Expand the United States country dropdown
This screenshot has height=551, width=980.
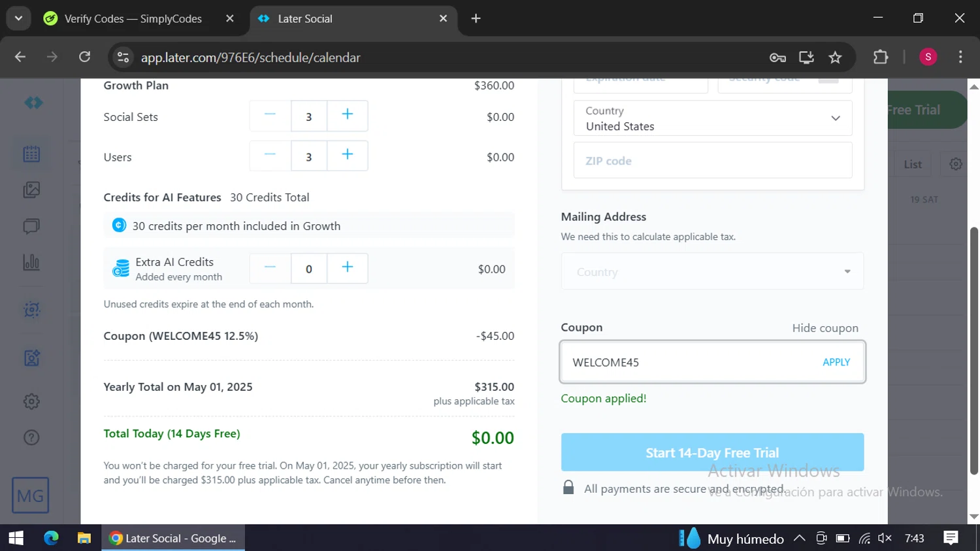tap(713, 118)
